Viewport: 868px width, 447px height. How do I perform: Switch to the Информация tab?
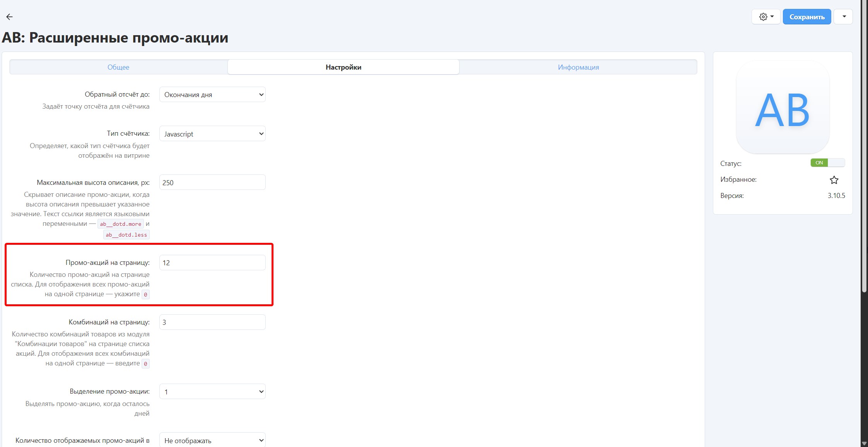[x=578, y=67]
